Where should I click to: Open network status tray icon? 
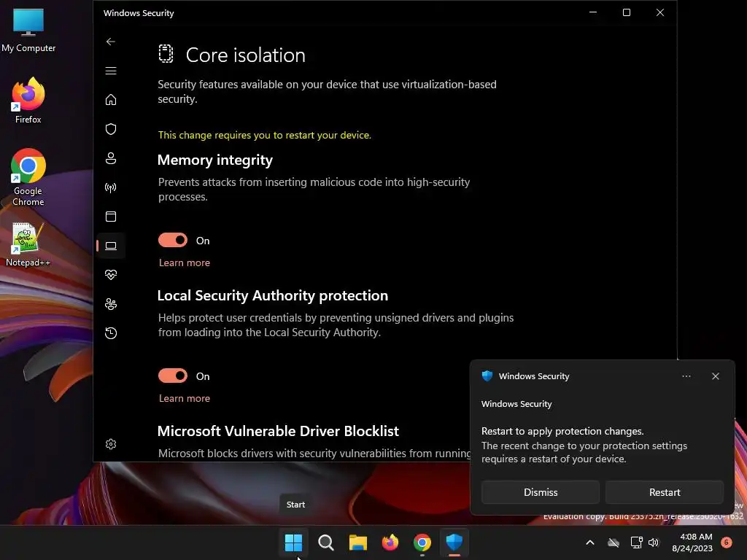[636, 542]
